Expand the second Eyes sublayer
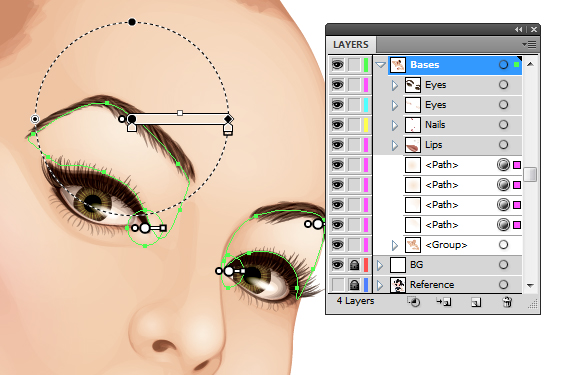Viewport: 573px width, 375px height. click(x=395, y=105)
